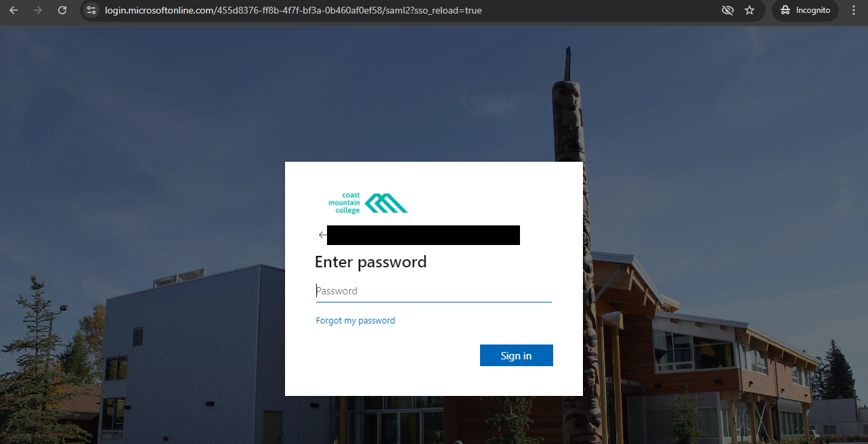
Task: Open the Forgot my password link
Action: [355, 321]
